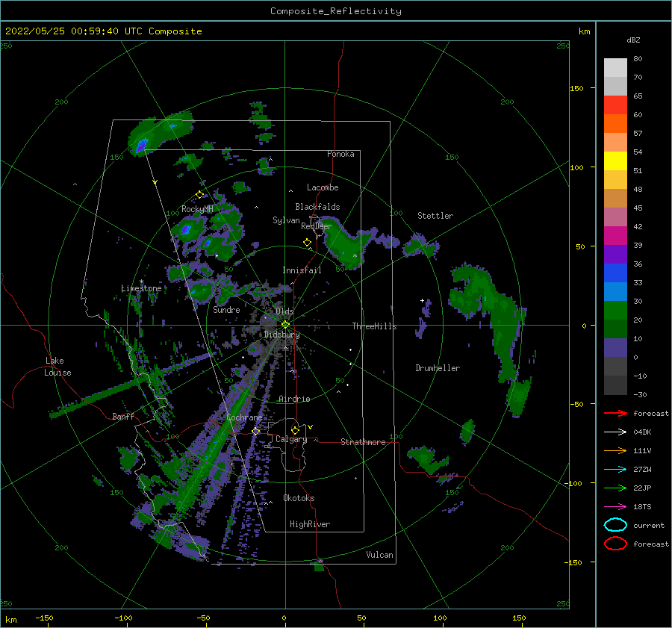Select the bright green 30-20 dBZ swatch
This screenshot has width=672, height=628.
point(615,311)
